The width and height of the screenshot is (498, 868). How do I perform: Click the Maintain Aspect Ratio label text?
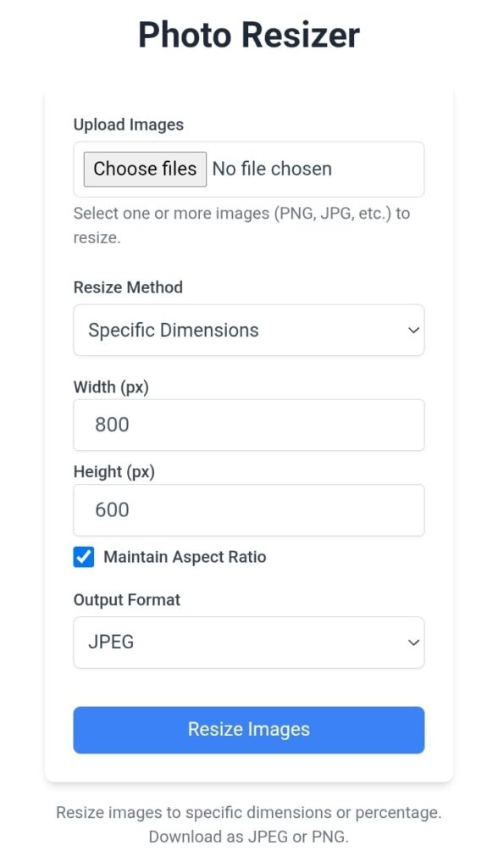[185, 557]
